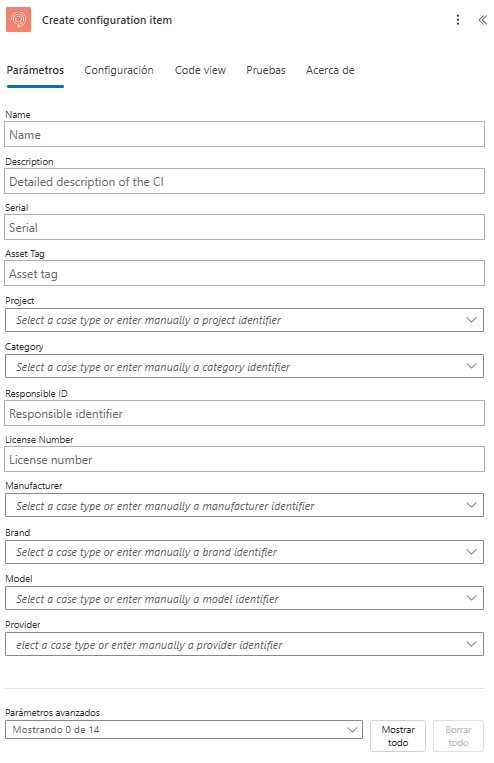494x763 pixels.
Task: Focus the Name input field
Action: tap(244, 134)
